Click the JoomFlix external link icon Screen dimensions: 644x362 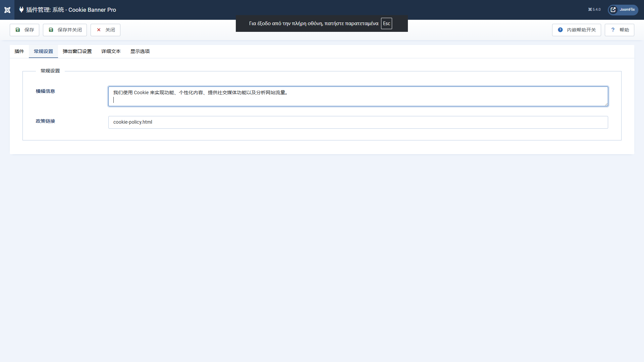point(613,10)
